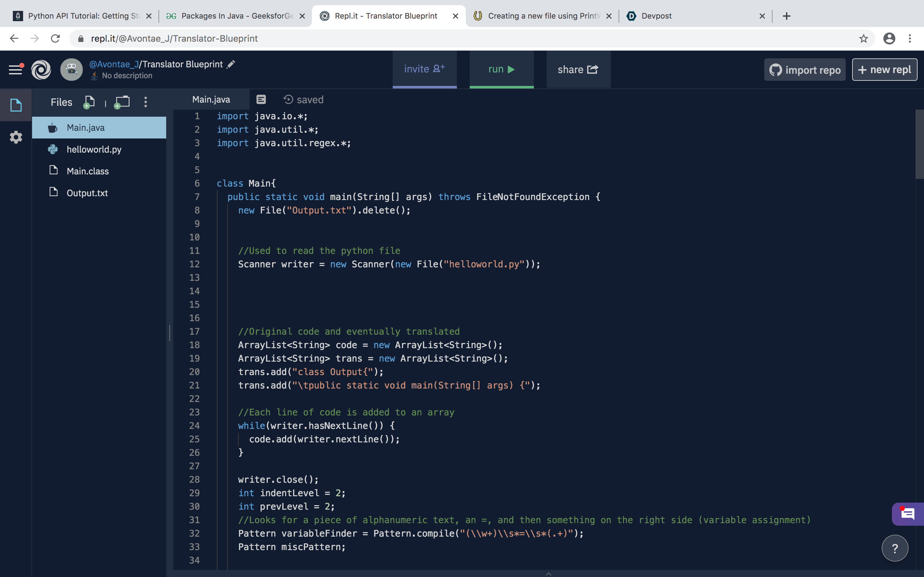Open the hamburger menu

16,70
